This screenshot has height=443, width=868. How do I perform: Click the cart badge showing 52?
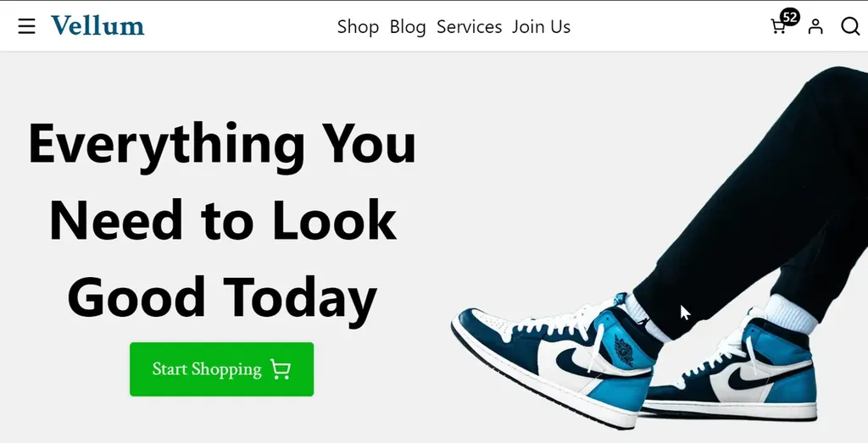(x=790, y=17)
